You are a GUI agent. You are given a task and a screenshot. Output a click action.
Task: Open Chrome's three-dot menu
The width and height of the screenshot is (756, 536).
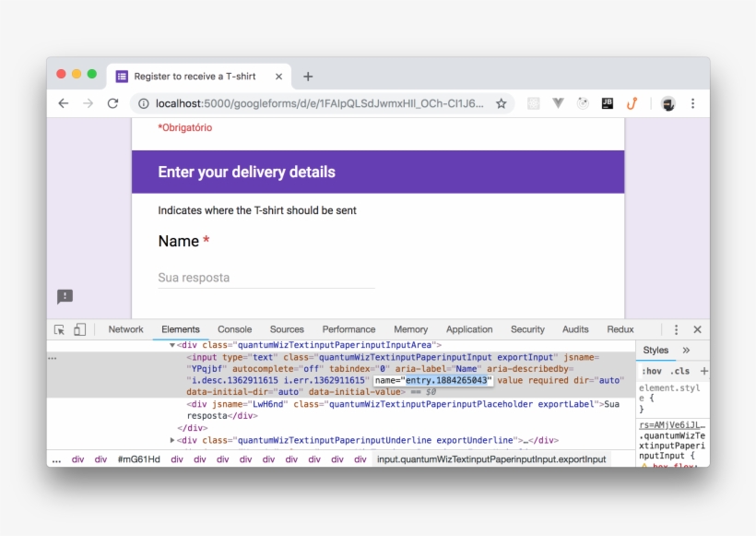pos(692,103)
